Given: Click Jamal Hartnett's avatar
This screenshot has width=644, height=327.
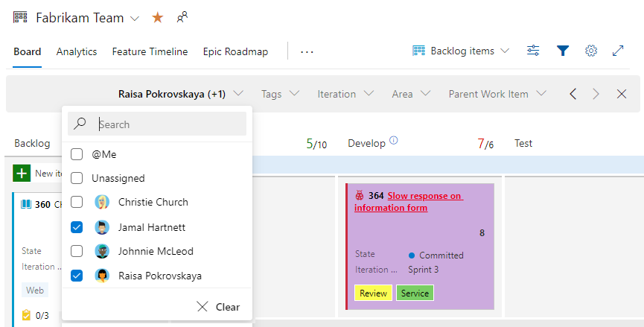Looking at the screenshot, I should tap(102, 227).
